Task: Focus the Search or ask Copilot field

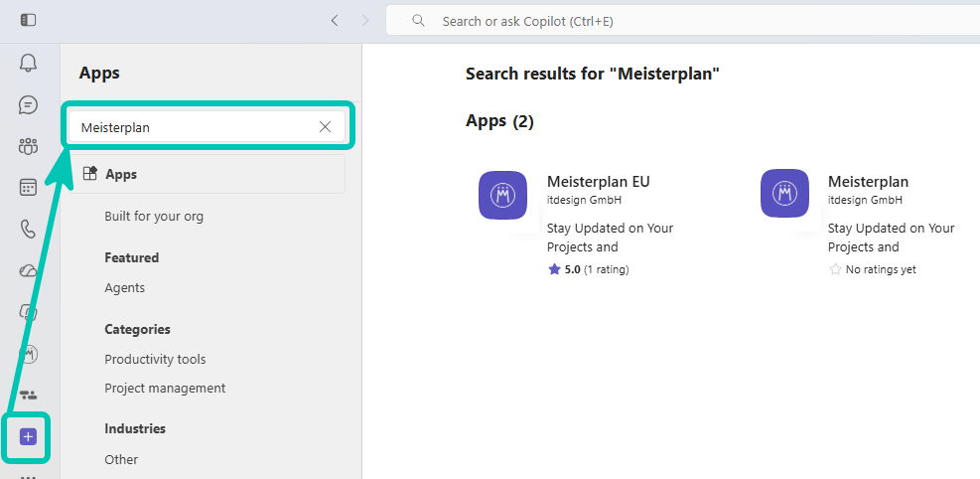Action: tap(682, 21)
